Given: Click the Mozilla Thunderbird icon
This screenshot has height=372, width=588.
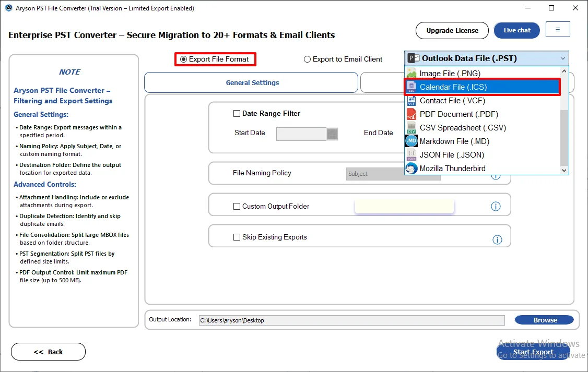Looking at the screenshot, I should (411, 168).
